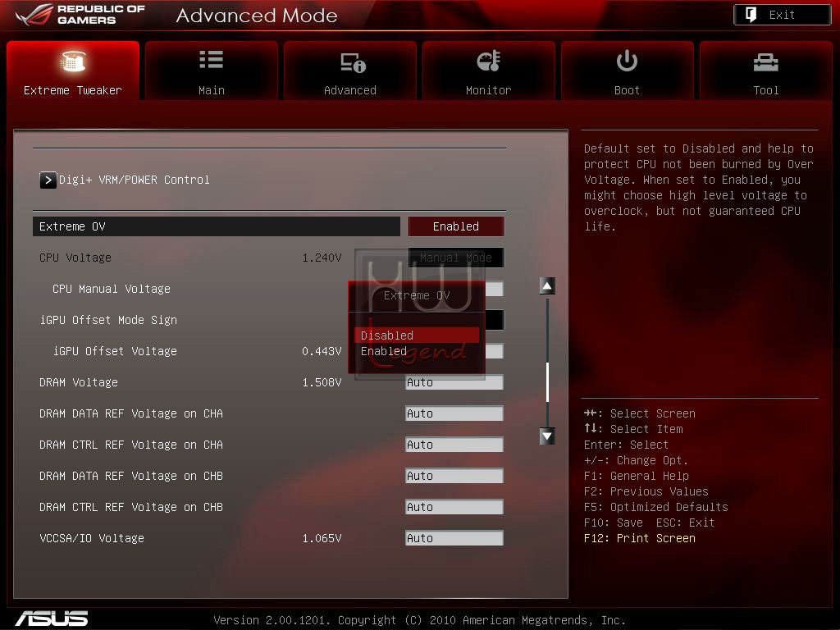Click the 1.508V DRAM voltage reading
840x630 pixels.
[322, 382]
